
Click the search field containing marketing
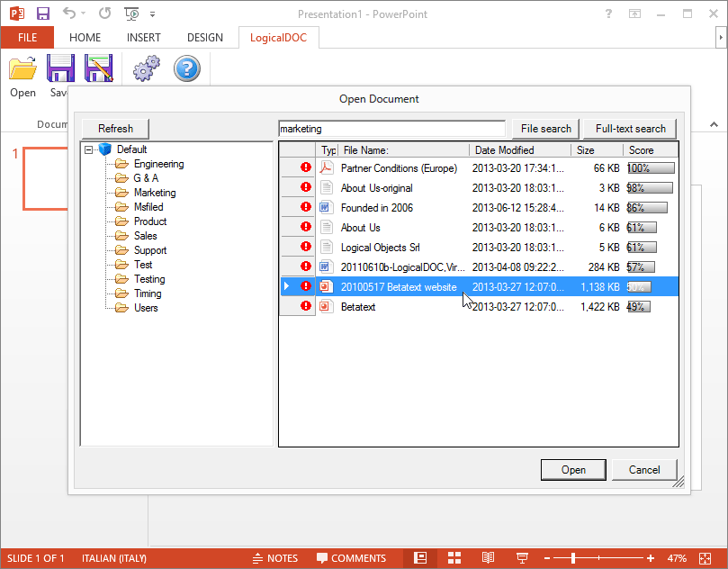click(x=391, y=129)
